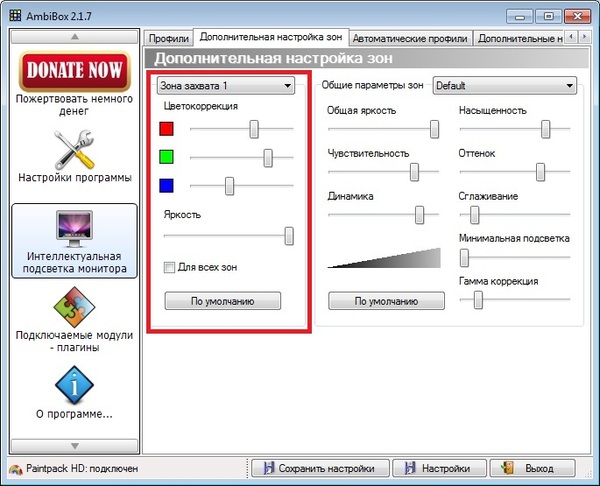Enable the Для всех зон checkbox
The image size is (600, 486).
click(x=169, y=267)
